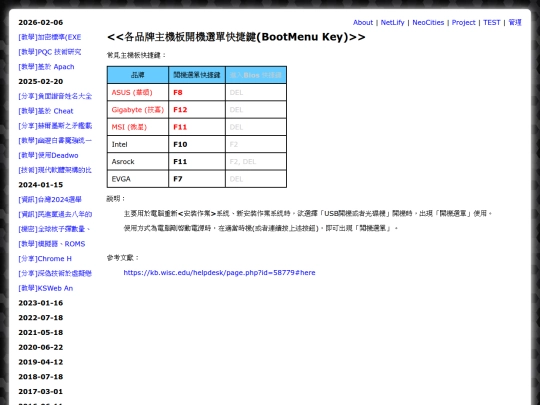The image size is (540, 405).
Task: Open the [技術] sidebar article
Action: [55, 170]
